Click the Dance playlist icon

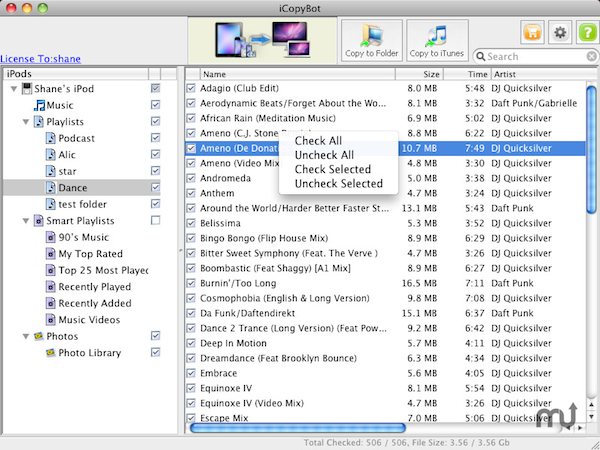(51, 188)
